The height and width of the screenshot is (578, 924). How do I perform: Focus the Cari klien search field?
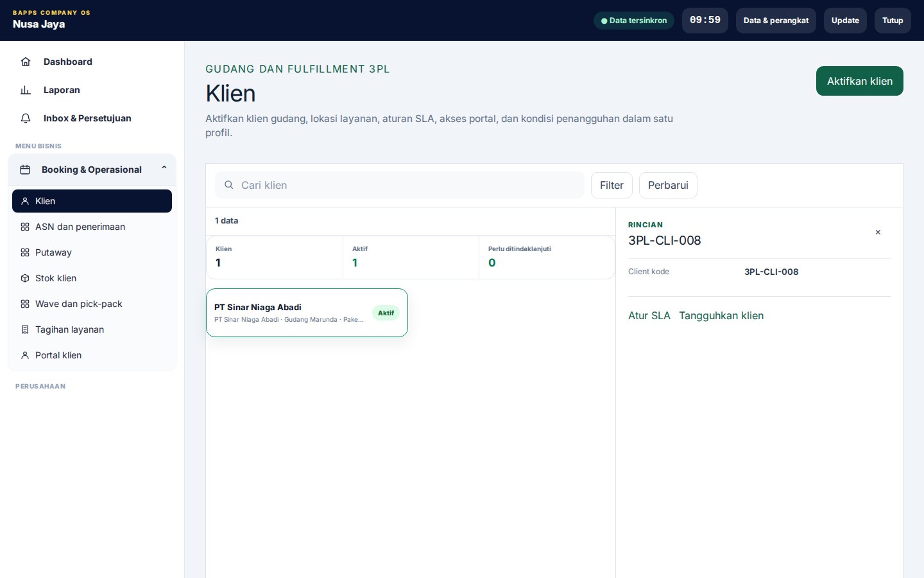click(x=399, y=185)
